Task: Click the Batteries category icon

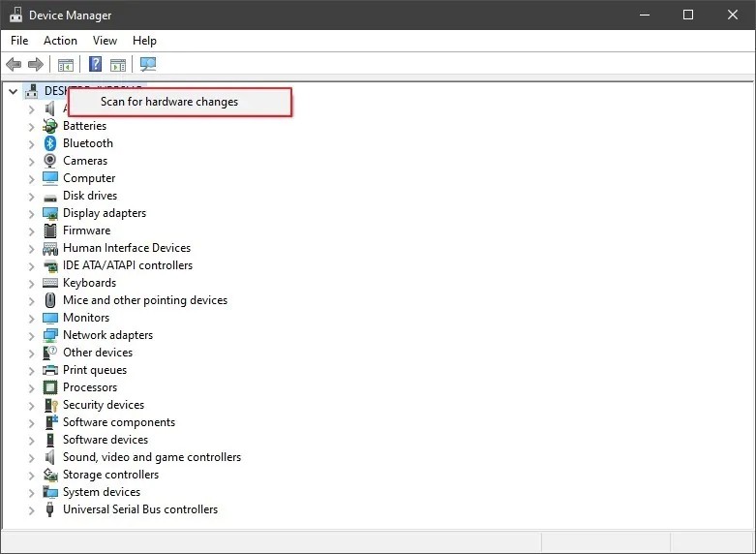Action: [50, 126]
